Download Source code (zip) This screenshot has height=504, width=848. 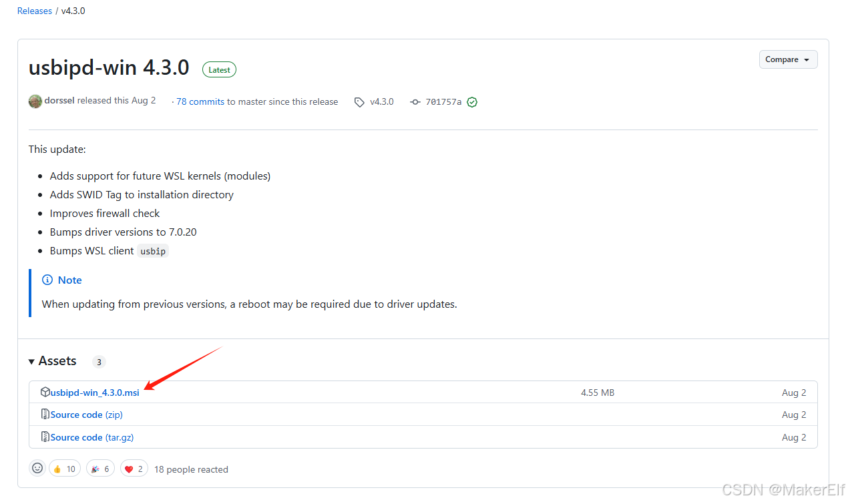coord(87,415)
